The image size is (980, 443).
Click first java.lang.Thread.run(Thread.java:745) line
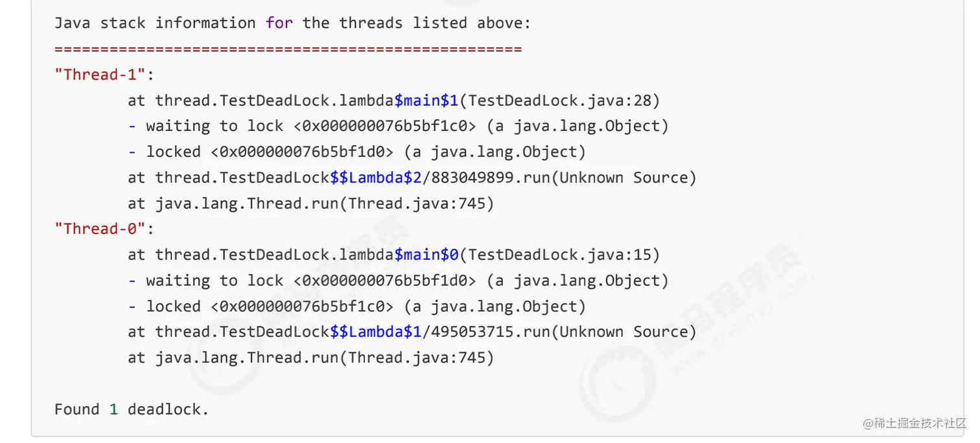pyautogui.click(x=311, y=203)
